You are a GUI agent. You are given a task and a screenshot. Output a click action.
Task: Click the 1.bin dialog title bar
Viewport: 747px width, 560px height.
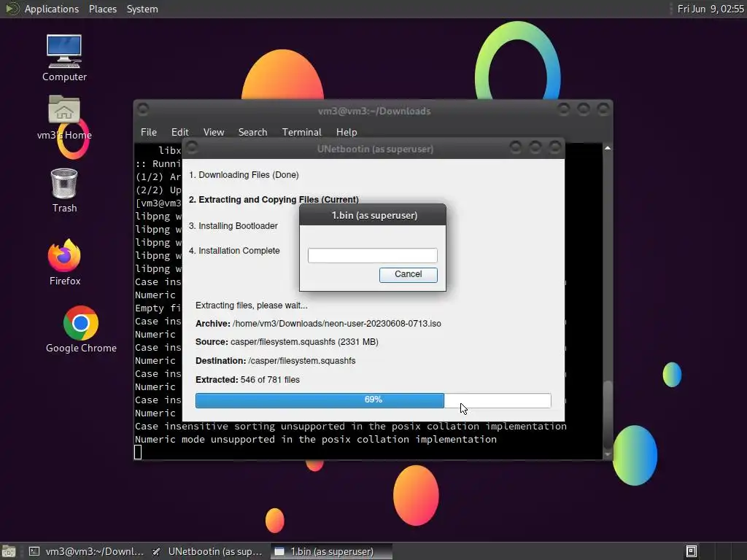click(x=373, y=215)
